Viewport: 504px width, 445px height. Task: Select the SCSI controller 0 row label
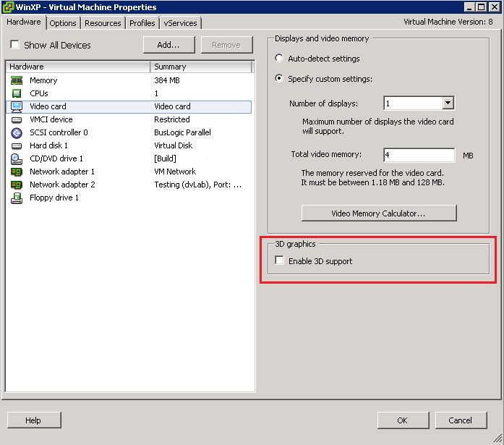[59, 132]
